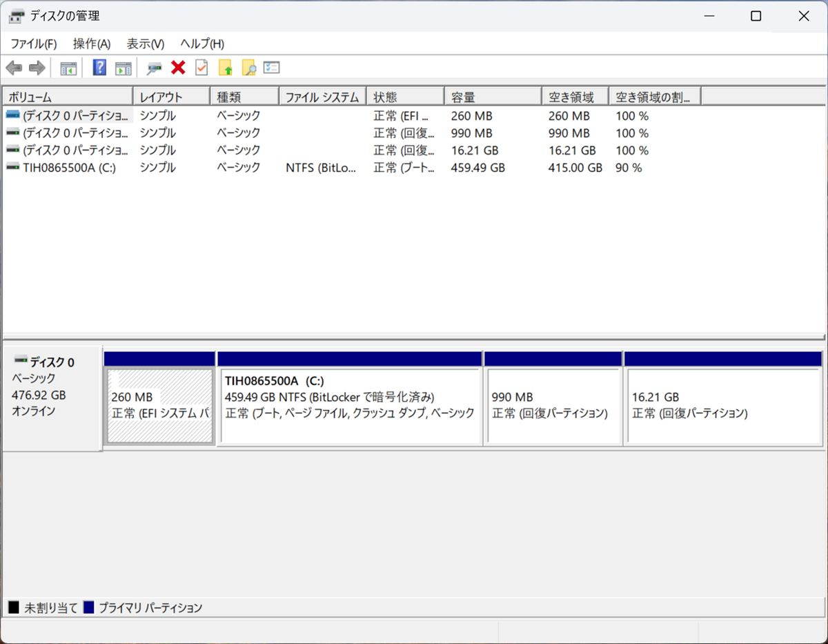
Task: Open the ファイル(F) menu
Action: pyautogui.click(x=33, y=43)
